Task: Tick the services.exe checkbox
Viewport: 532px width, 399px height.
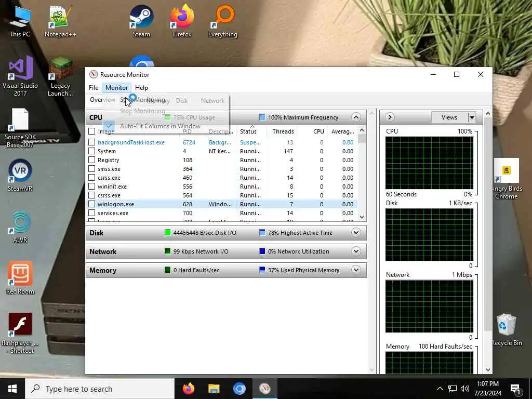Action: click(91, 212)
